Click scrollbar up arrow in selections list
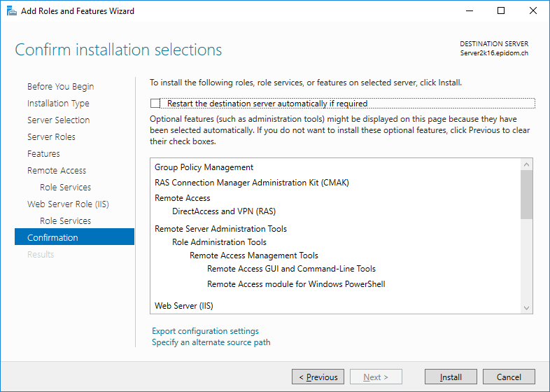The image size is (550, 392). pos(526,164)
